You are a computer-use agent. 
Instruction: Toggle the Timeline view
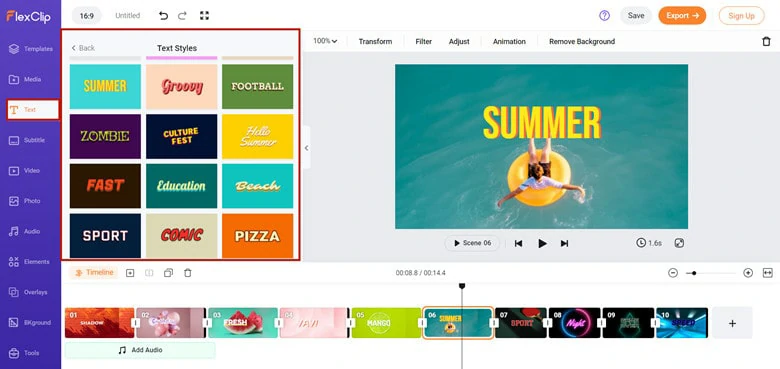coord(94,273)
